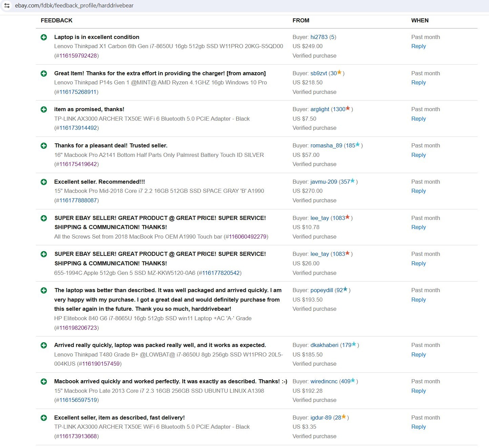Reply to igdur-89's feedback
This screenshot has height=448, width=489.
click(419, 427)
